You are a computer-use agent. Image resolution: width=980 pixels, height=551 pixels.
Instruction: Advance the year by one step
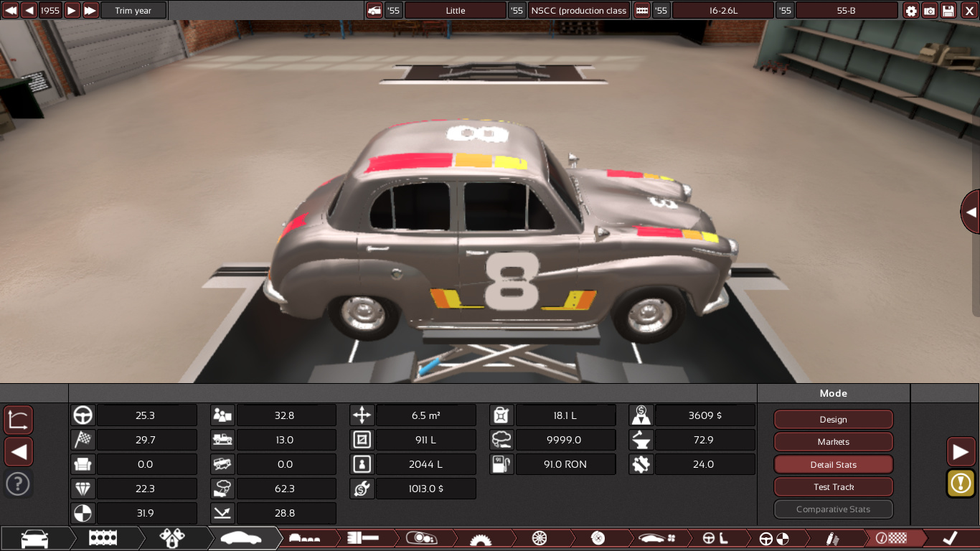pyautogui.click(x=72, y=11)
